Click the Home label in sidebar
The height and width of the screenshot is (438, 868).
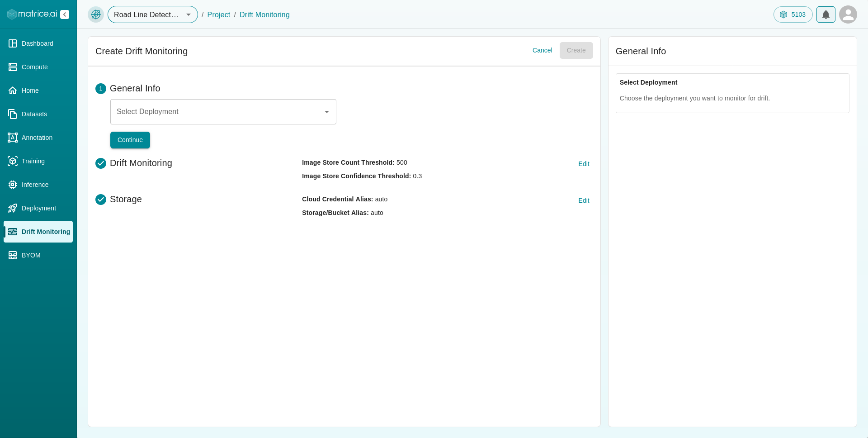pos(30,90)
